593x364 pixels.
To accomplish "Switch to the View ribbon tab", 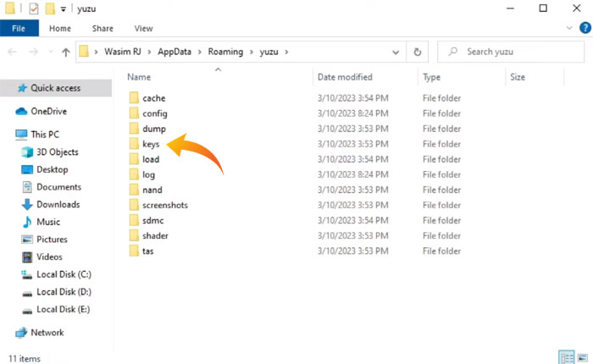I will (x=143, y=29).
